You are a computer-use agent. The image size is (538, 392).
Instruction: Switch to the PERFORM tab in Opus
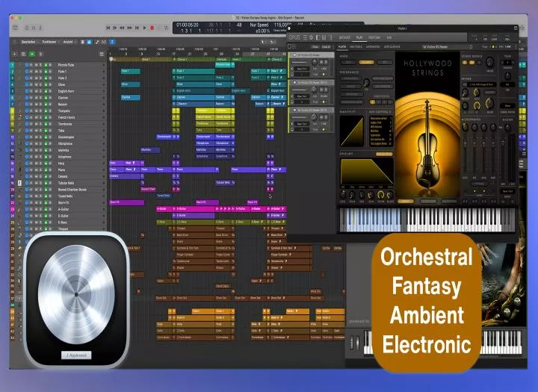pyautogui.click(x=374, y=37)
